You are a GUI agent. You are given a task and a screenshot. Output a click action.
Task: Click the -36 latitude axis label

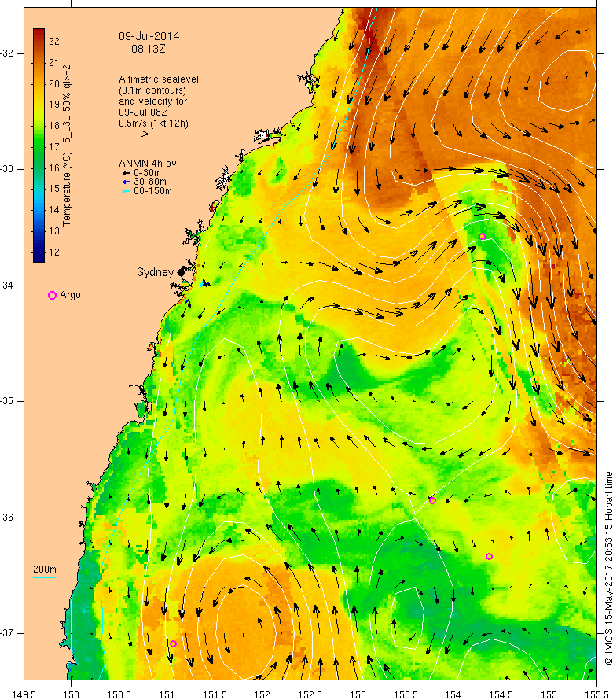pos(6,518)
